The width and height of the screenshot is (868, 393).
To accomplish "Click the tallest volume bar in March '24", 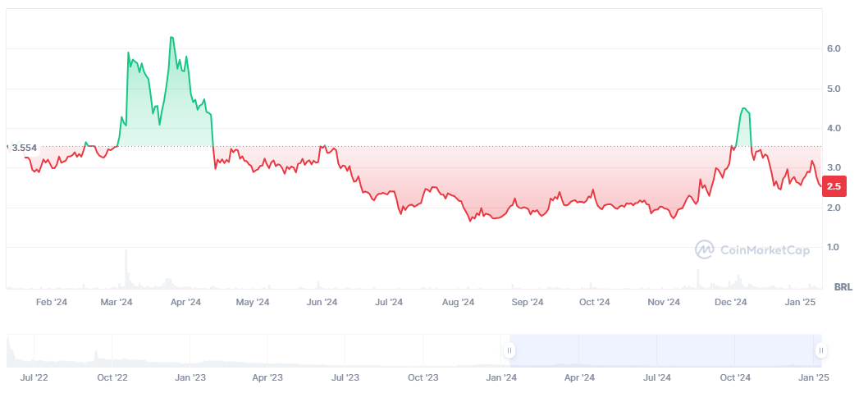I will pyautogui.click(x=126, y=269).
